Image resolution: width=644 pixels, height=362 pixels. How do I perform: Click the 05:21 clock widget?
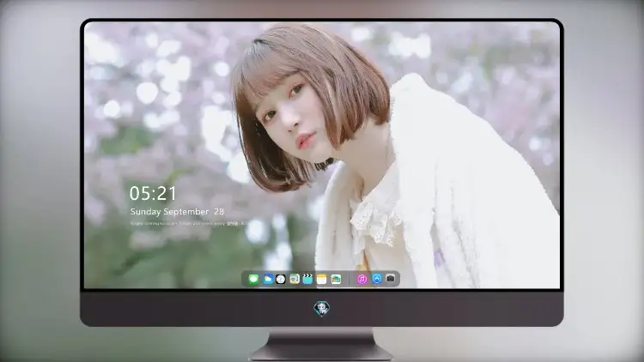click(153, 193)
